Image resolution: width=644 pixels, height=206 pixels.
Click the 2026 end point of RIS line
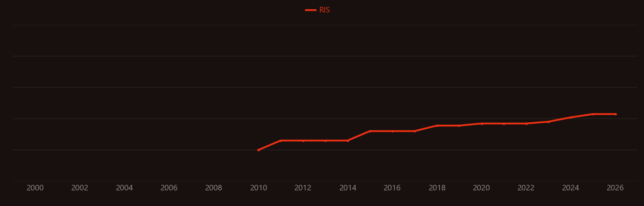pos(615,114)
